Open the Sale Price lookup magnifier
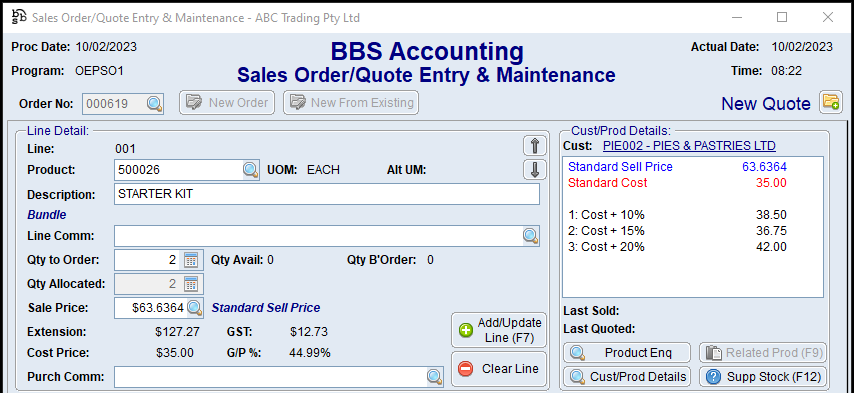 point(194,308)
